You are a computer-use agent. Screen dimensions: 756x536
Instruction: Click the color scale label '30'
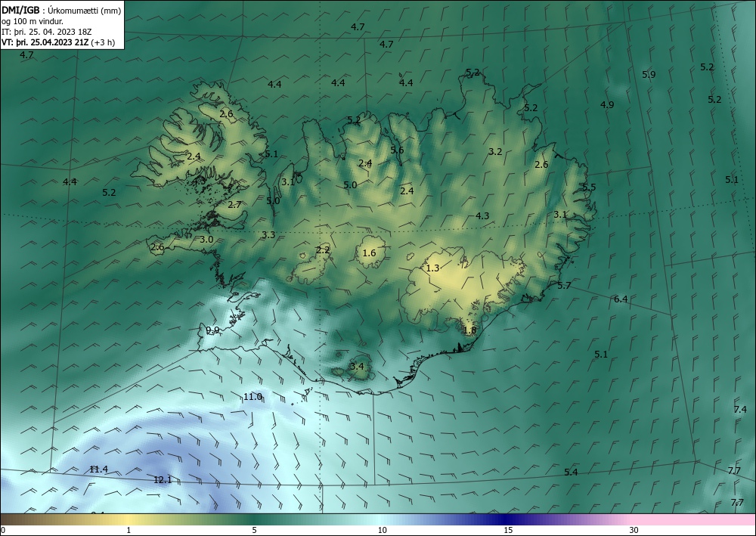pyautogui.click(x=634, y=530)
